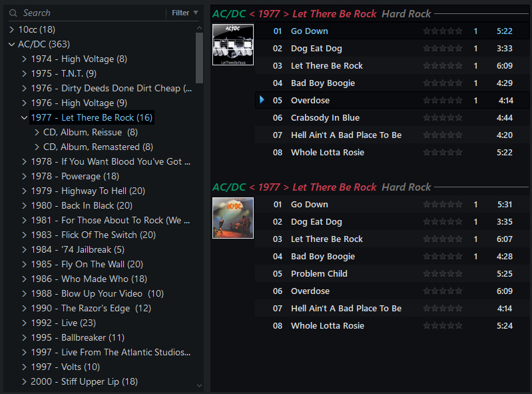
Task: Set rating stars for Crabsody In Blue
Action: [x=442, y=118]
